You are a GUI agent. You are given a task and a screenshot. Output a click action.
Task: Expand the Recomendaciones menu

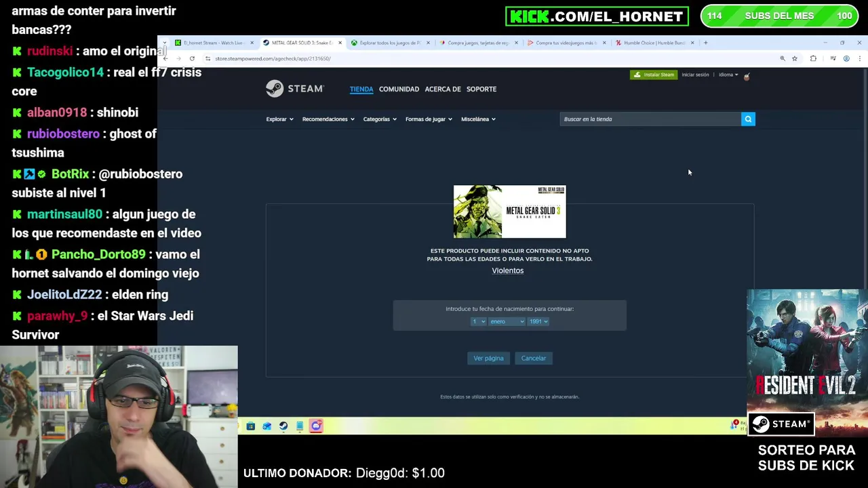328,119
